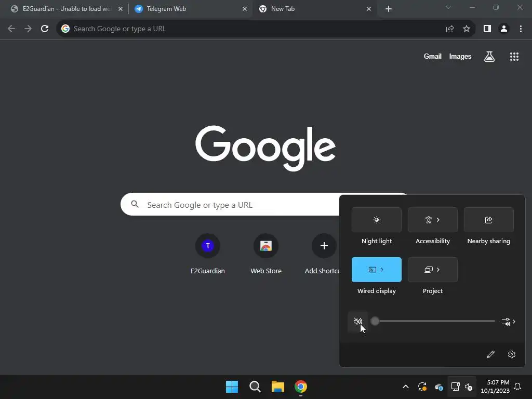Screen dimensions: 532x399
Task: Open tab search dropdown arrow
Action: point(448,7)
